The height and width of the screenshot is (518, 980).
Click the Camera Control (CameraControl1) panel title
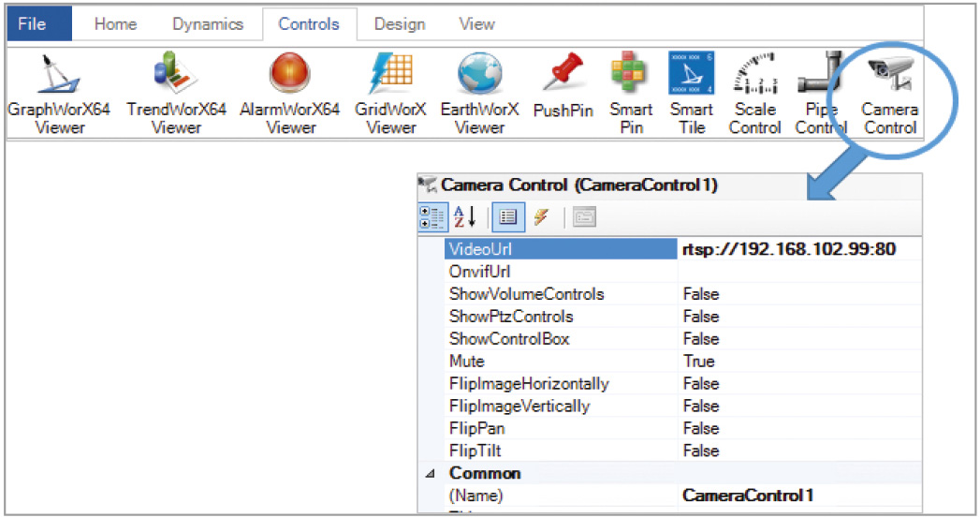(578, 185)
